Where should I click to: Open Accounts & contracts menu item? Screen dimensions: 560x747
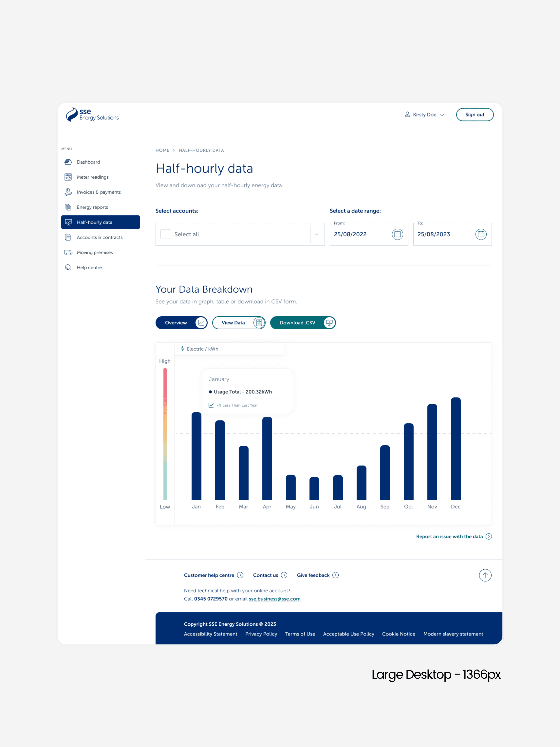[100, 237]
